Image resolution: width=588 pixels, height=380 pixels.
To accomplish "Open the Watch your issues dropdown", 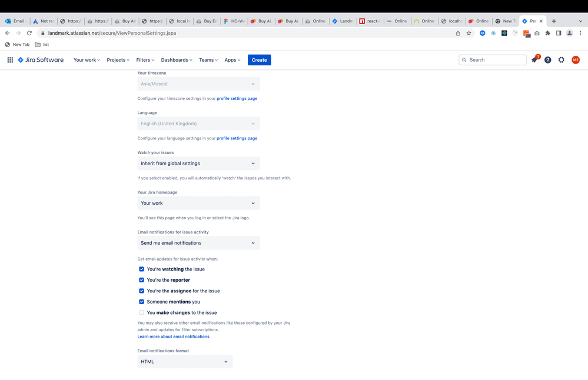I will (x=198, y=163).
